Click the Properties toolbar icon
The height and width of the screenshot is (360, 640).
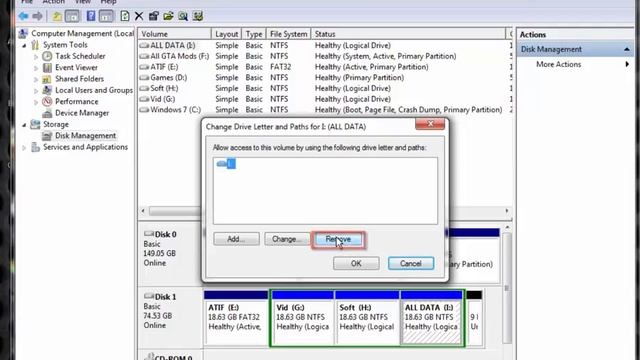pos(153,16)
